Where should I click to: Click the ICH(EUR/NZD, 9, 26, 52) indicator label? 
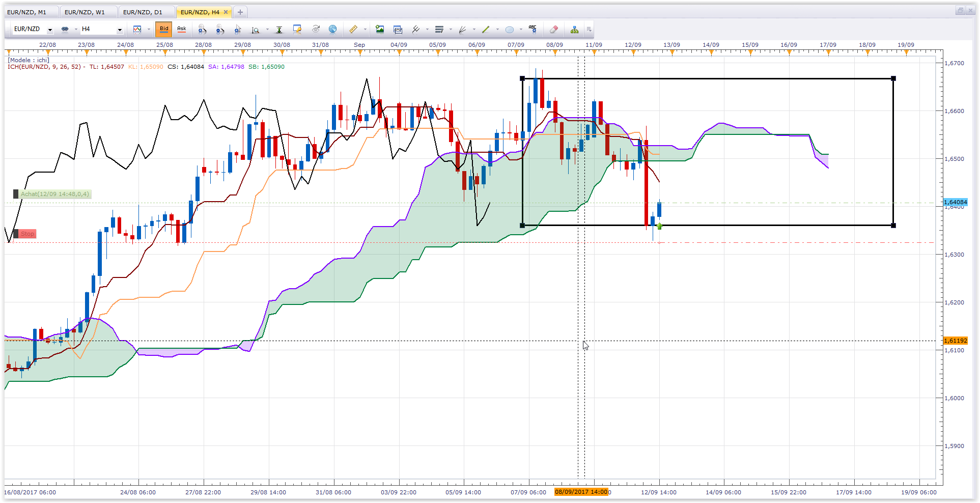point(44,67)
